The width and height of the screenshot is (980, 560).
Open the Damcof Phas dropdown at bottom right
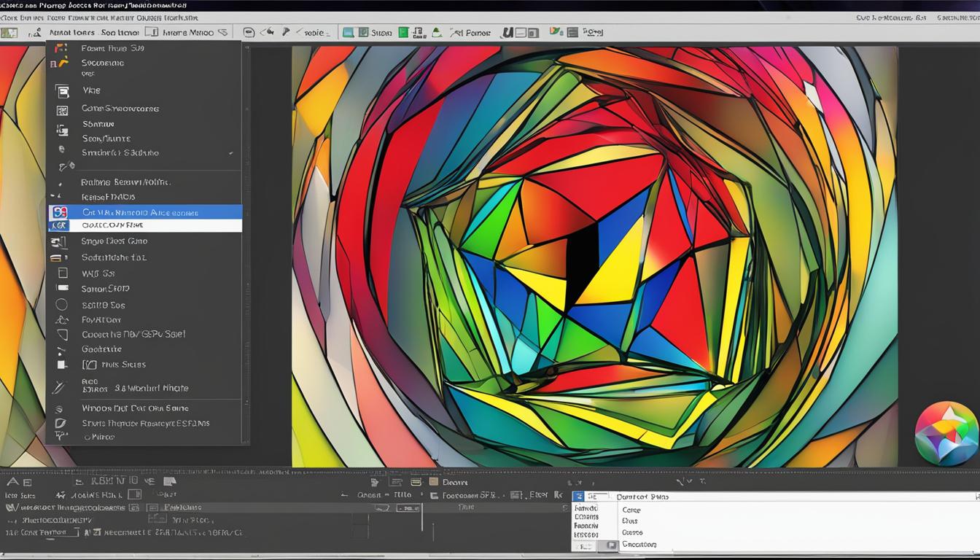pos(642,497)
